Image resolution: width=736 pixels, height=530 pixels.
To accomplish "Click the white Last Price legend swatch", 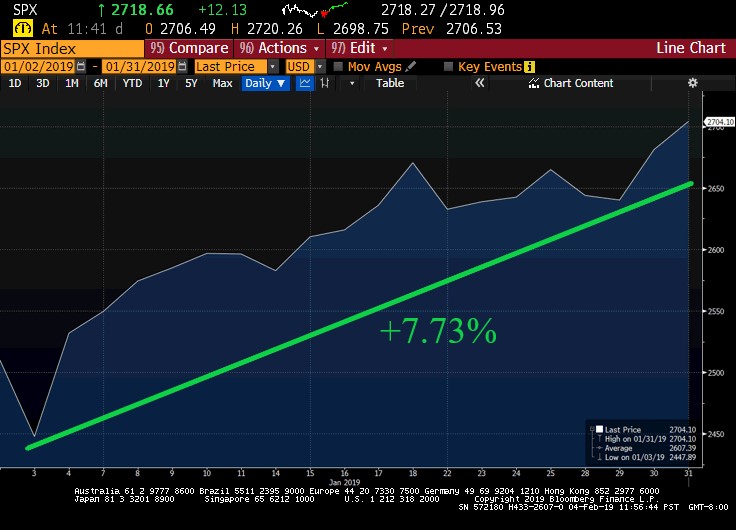I will (x=597, y=429).
